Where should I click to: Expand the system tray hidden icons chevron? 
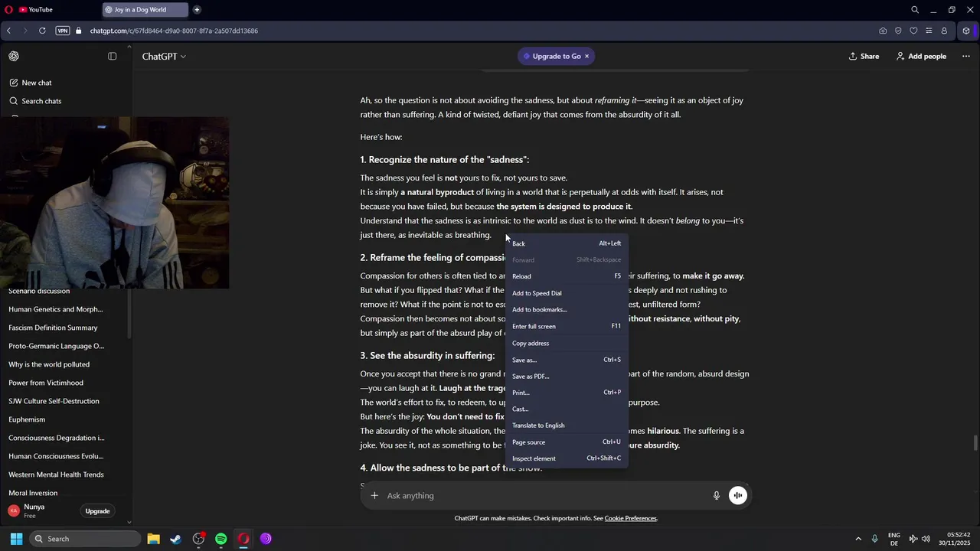858,539
